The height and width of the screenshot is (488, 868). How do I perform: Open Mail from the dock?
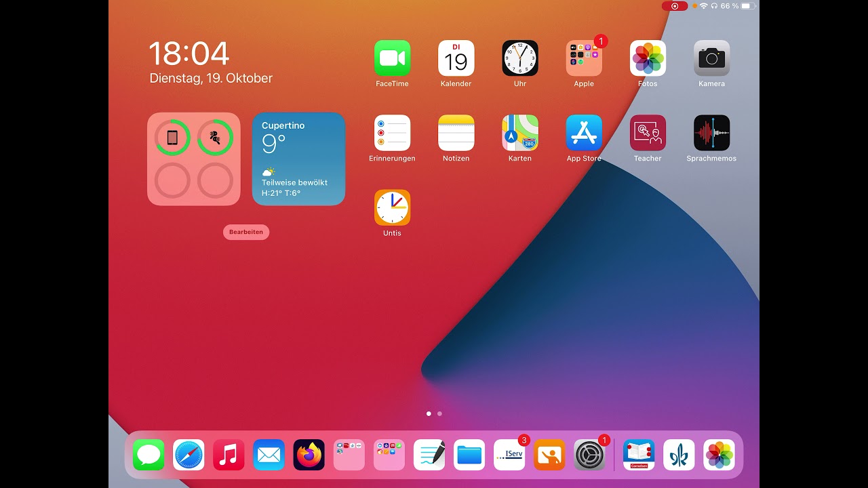coord(269,455)
